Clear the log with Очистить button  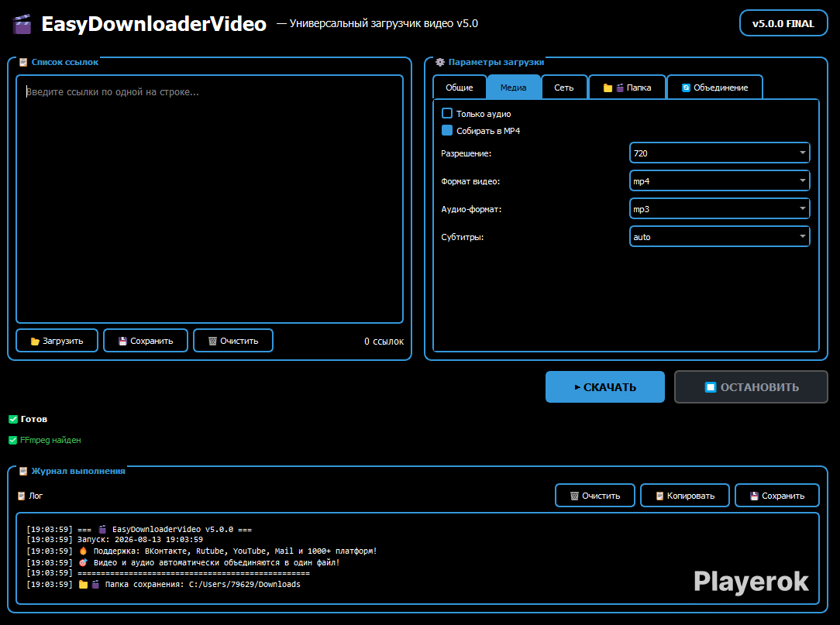595,496
